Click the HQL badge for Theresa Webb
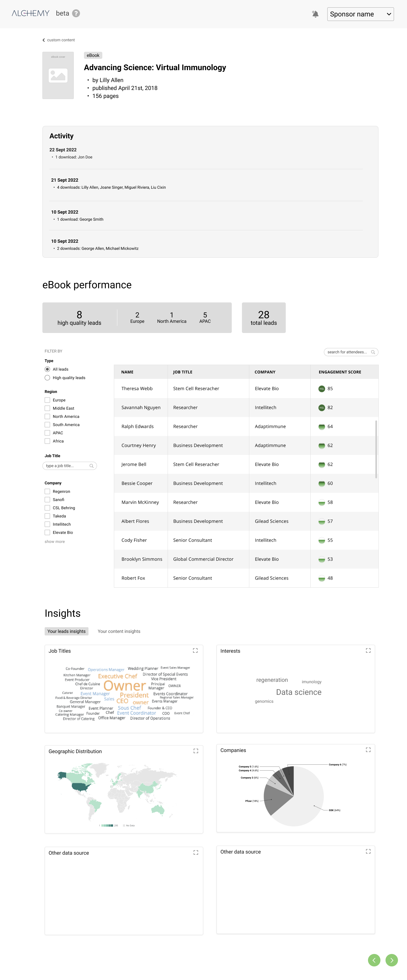Image resolution: width=407 pixels, height=980 pixels. (321, 388)
